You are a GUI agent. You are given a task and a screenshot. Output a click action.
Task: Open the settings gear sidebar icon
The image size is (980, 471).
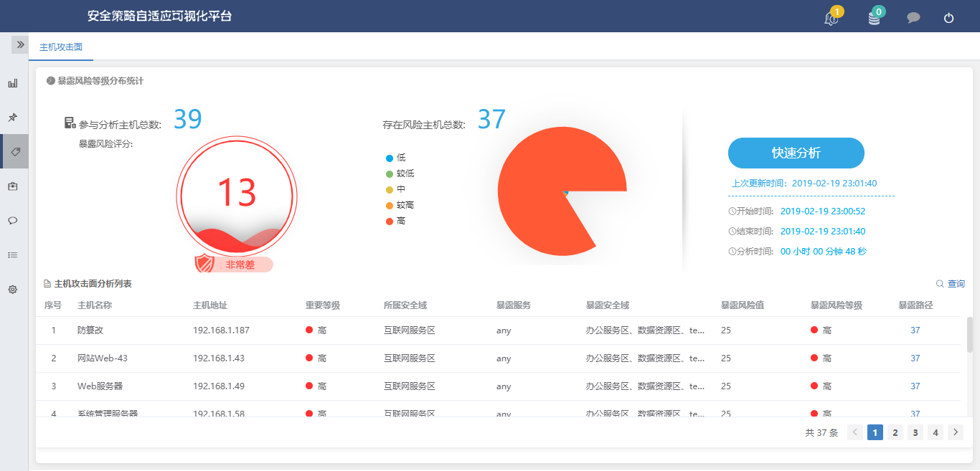[13, 289]
